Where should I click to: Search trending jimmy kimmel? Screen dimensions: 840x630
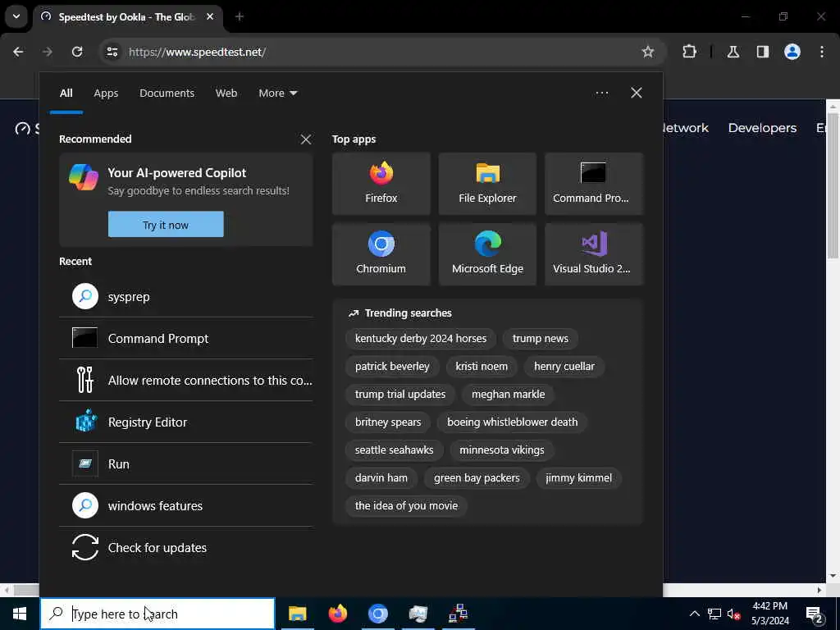coord(578,478)
